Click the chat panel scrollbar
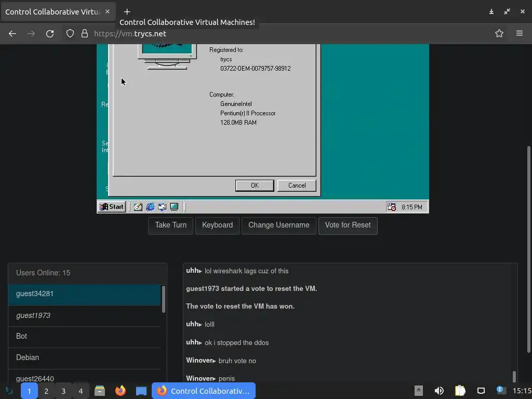532x399 pixels. click(514, 377)
